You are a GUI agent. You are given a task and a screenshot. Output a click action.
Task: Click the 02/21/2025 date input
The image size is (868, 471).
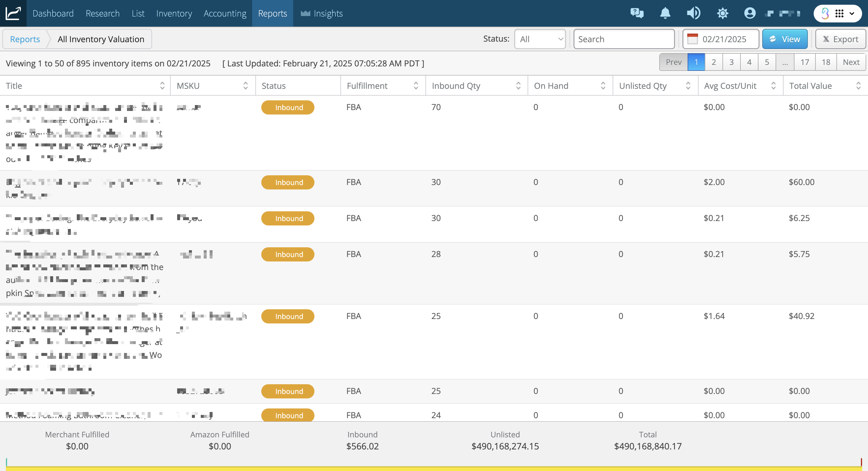(x=721, y=39)
